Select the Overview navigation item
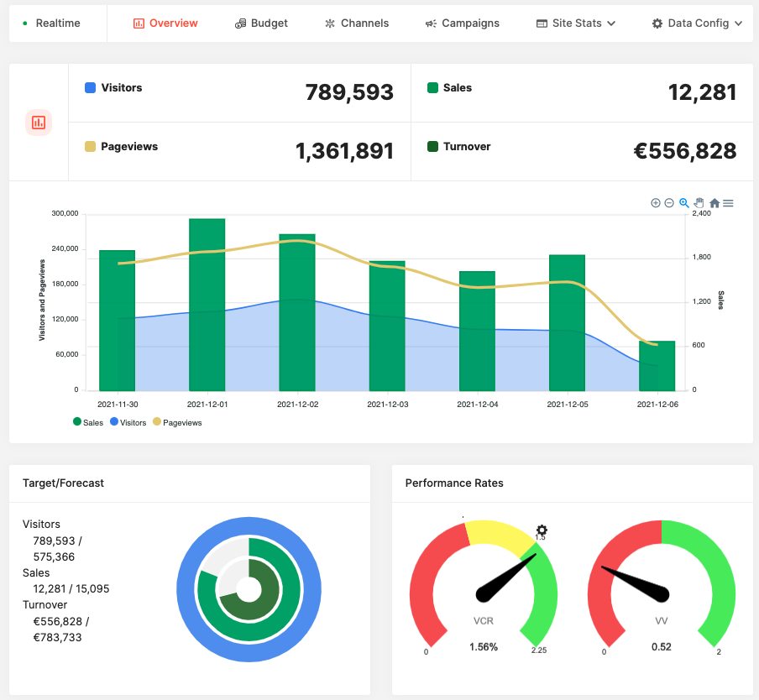The width and height of the screenshot is (759, 700). (x=165, y=23)
